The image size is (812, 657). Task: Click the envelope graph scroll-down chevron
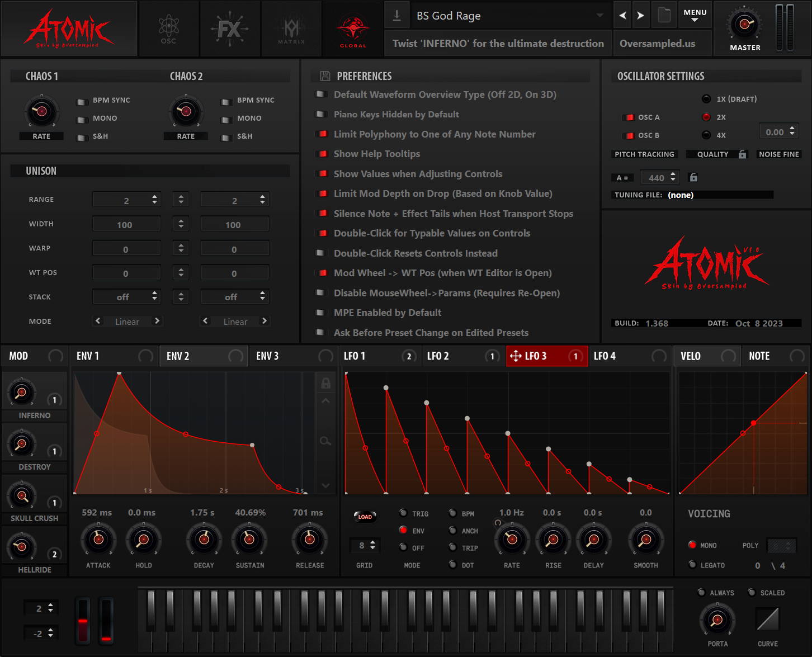325,485
